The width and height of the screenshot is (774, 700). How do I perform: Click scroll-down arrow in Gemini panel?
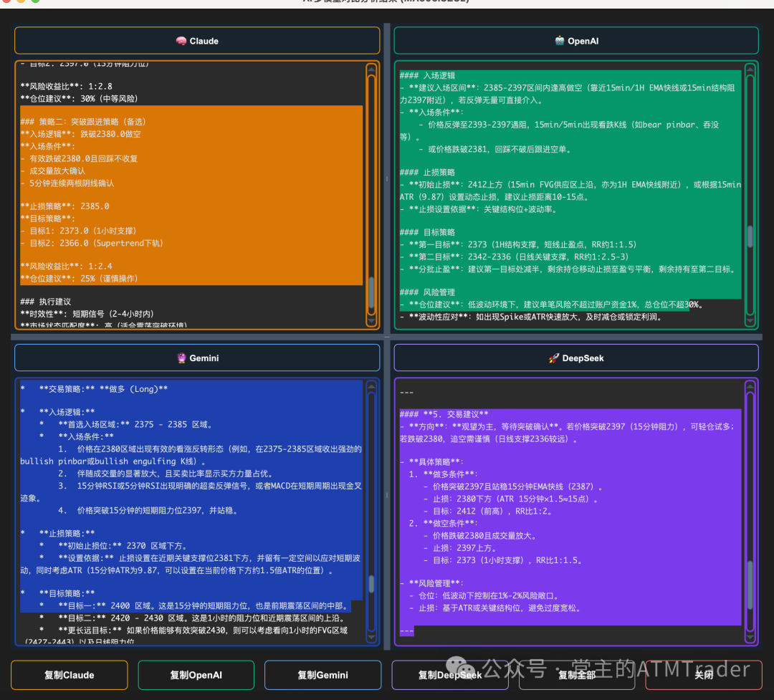[x=371, y=637]
